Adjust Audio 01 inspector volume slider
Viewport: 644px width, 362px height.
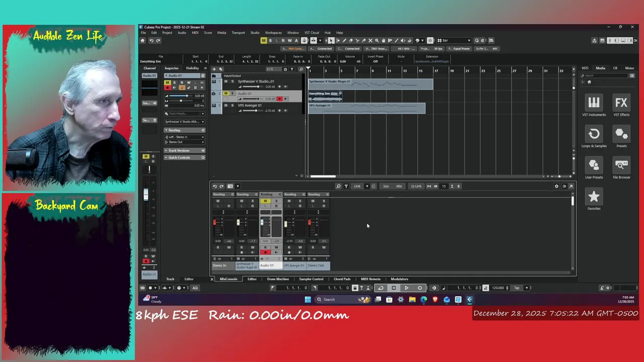(180, 96)
